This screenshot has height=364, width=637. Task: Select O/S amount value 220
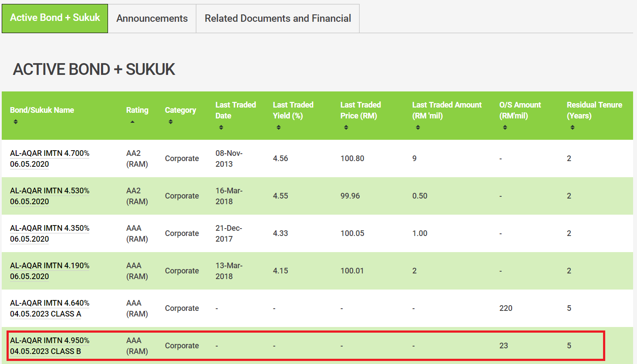[x=506, y=308]
